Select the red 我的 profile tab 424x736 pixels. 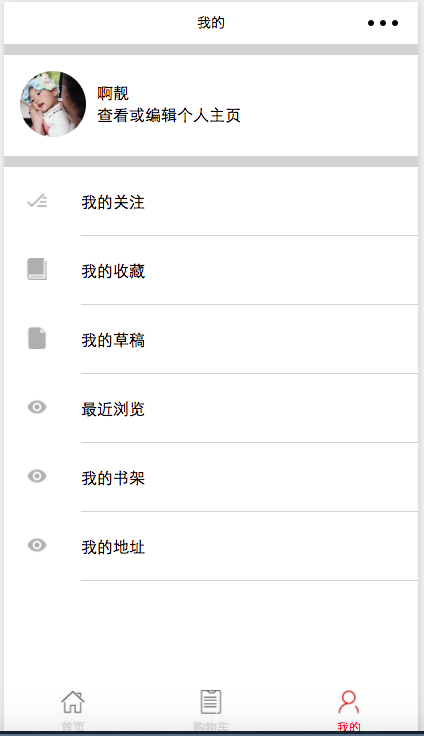[x=349, y=710]
